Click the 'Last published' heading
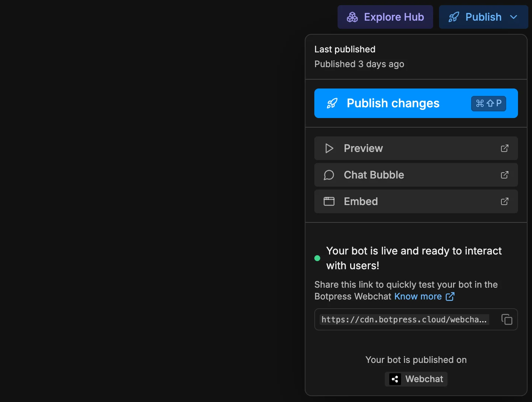 coord(345,49)
